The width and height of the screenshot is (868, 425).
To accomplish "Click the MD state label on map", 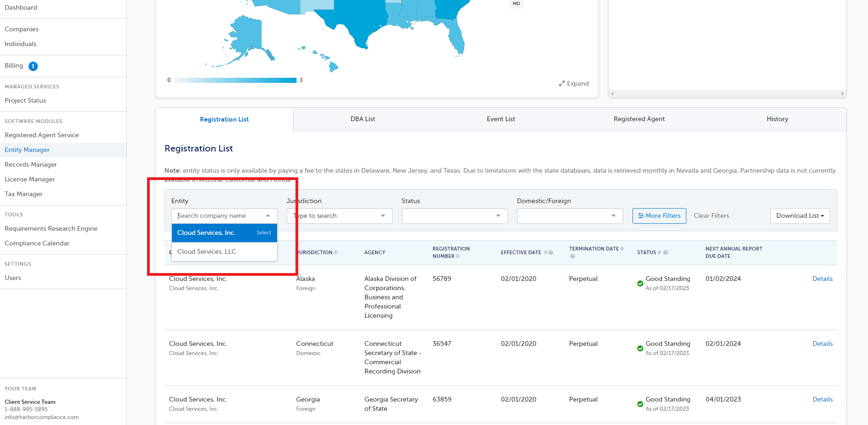I will tap(516, 4).
